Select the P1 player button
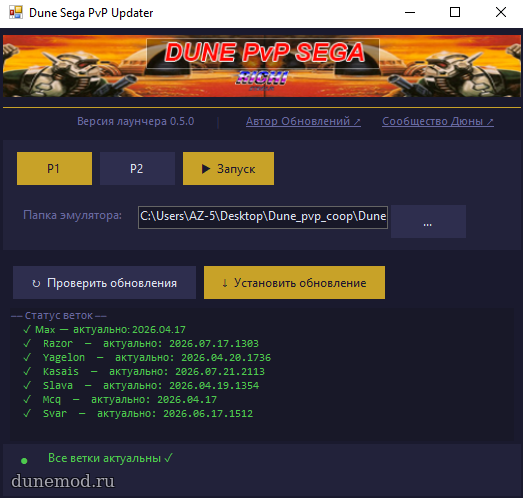Screen dimensions: 523x498 coord(54,168)
